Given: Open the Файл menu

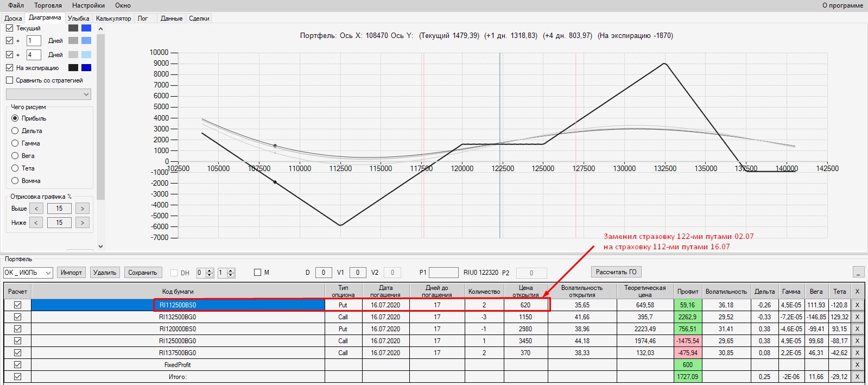Looking at the screenshot, I should tap(16, 5).
